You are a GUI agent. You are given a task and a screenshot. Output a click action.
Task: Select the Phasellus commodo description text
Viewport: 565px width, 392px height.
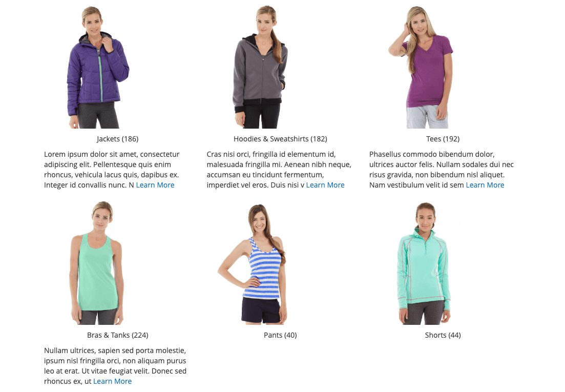[442, 169]
